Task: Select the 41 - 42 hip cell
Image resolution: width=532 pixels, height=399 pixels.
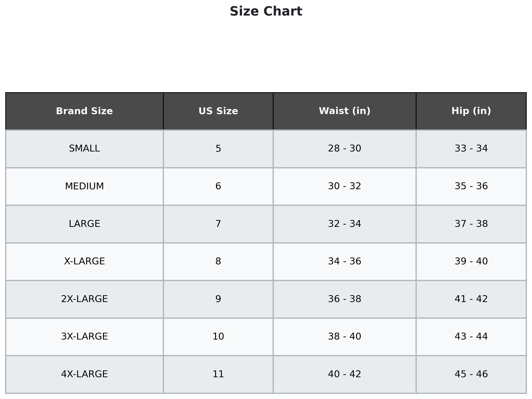Action: [471, 299]
